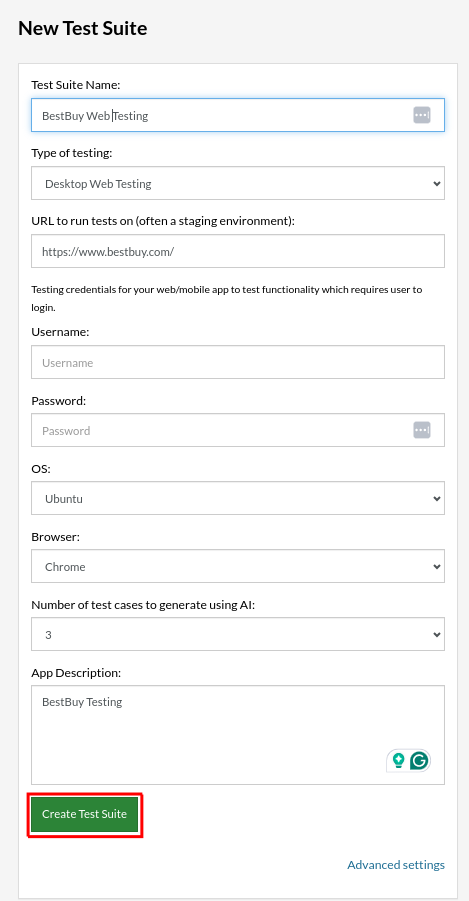Select the Username input field
The height and width of the screenshot is (901, 469).
coord(238,362)
